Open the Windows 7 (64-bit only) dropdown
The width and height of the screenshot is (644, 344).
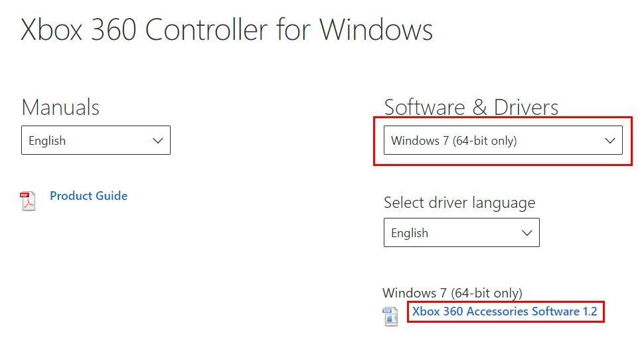click(503, 141)
